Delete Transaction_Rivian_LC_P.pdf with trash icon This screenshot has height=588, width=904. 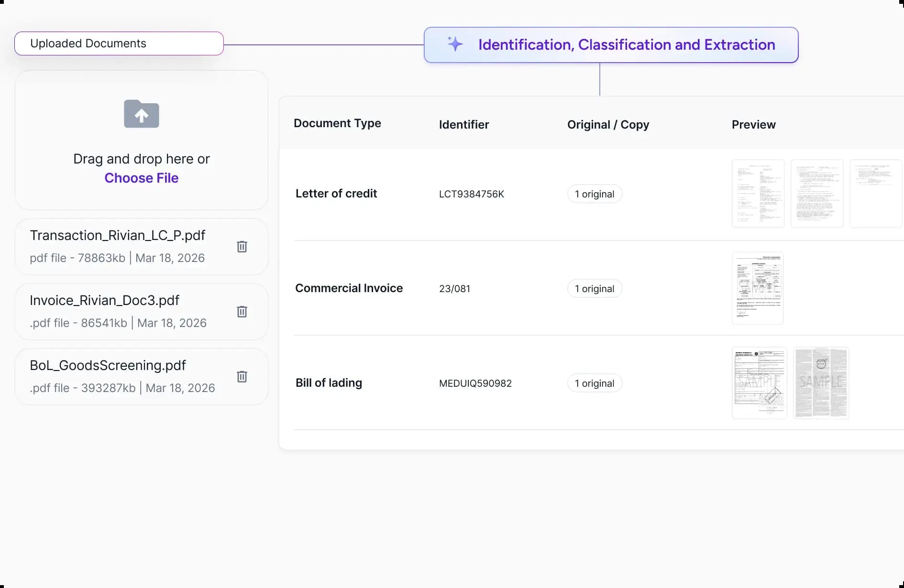tap(242, 247)
